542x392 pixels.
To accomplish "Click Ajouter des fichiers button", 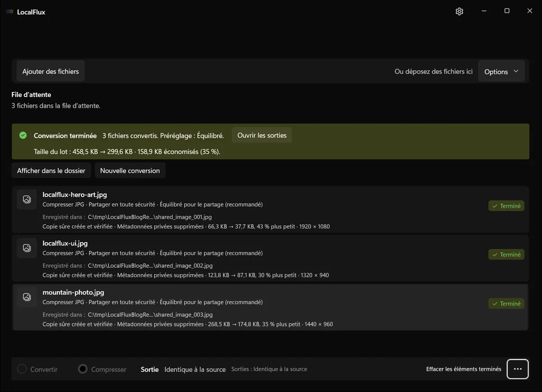I will (51, 71).
